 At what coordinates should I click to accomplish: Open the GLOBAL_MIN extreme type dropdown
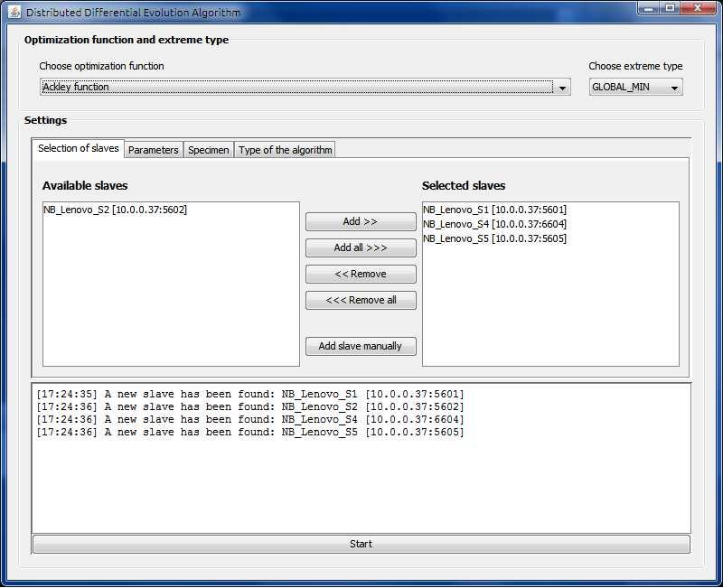635,87
